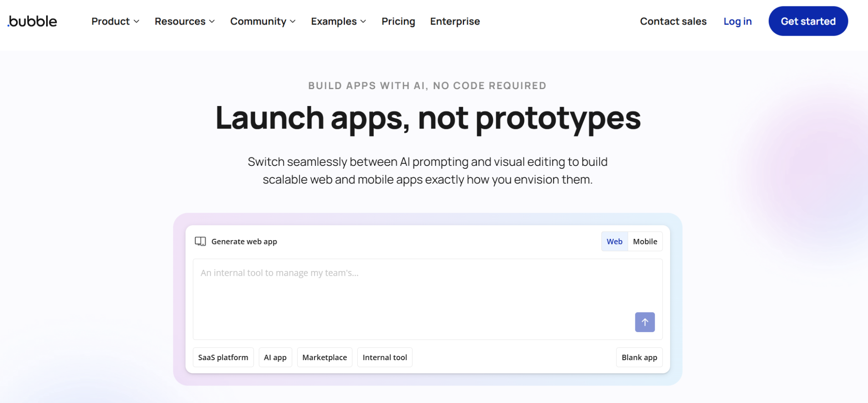Viewport: 868px width, 403px height.
Task: Focus the app description prompt field
Action: tap(428, 299)
